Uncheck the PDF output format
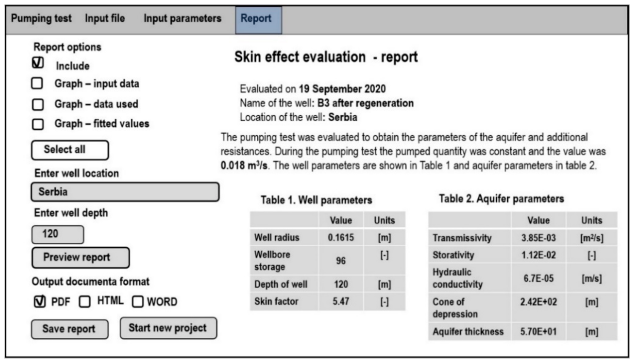 [x=40, y=302]
